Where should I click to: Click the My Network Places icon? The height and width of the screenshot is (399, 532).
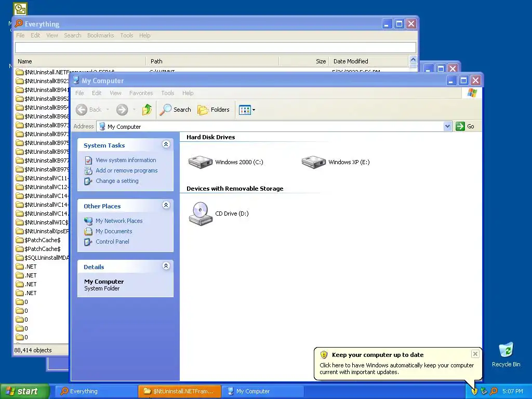click(88, 221)
